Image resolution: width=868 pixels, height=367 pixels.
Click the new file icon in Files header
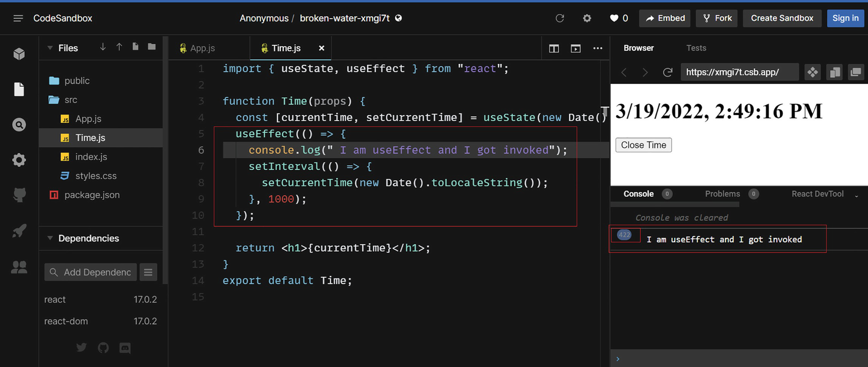[x=135, y=47]
